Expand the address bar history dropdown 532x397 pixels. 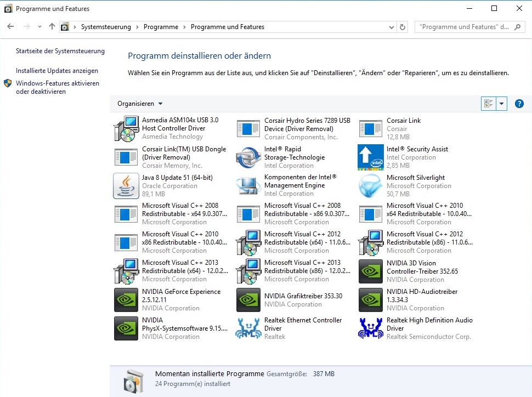(x=392, y=27)
